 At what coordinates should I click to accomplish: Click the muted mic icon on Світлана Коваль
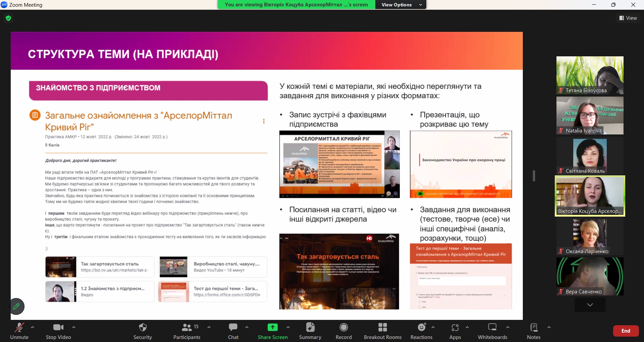[561, 171]
